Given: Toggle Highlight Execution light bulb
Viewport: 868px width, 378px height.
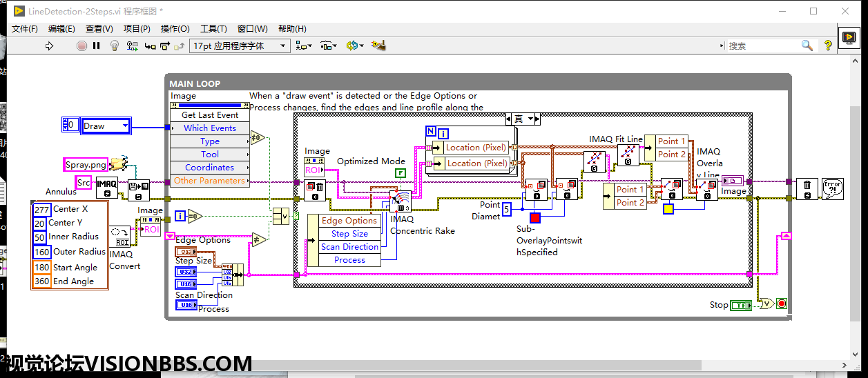Looking at the screenshot, I should coord(115,46).
